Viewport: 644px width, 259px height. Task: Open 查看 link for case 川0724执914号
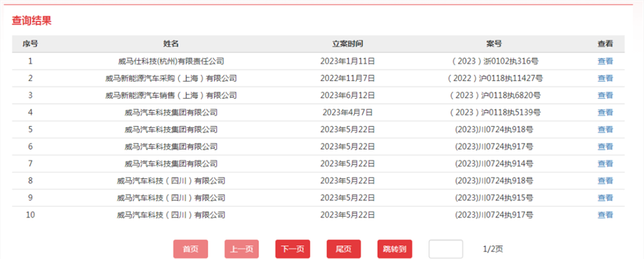pyautogui.click(x=605, y=164)
